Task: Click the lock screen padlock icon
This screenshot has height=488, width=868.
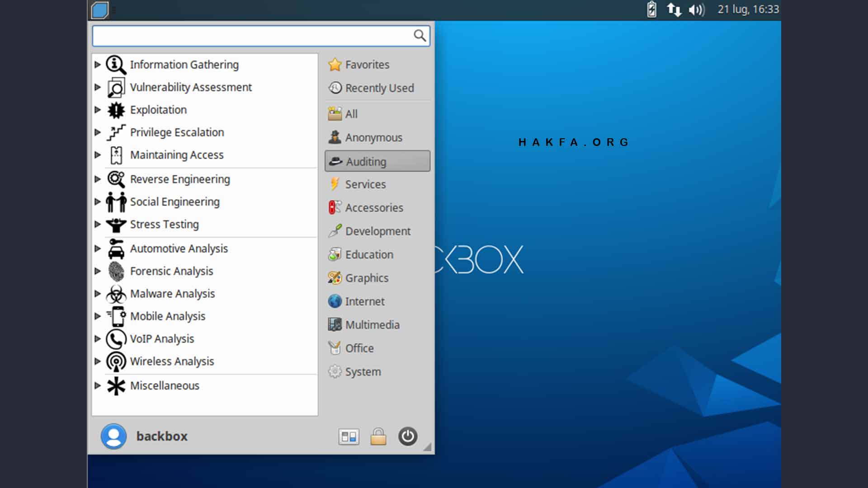Action: (x=378, y=436)
